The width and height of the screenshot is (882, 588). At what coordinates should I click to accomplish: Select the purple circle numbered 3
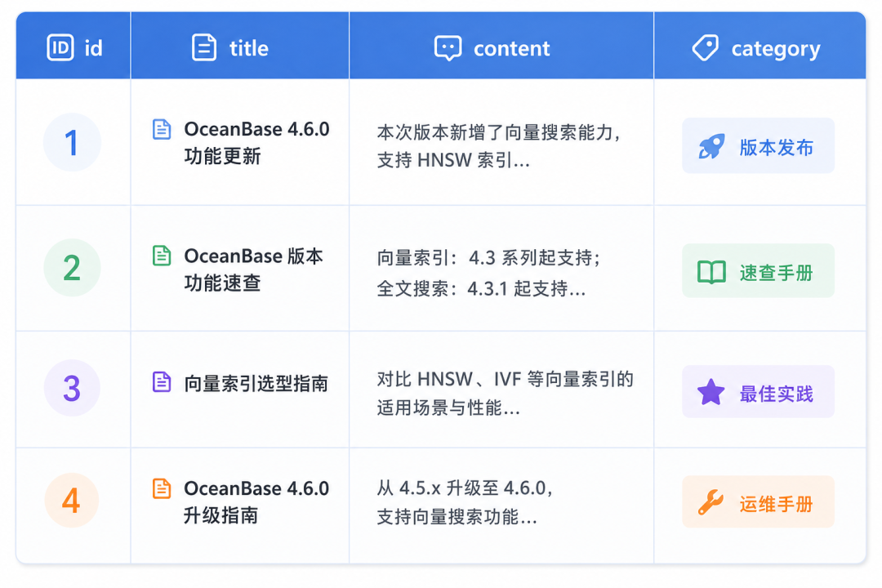coord(72,388)
